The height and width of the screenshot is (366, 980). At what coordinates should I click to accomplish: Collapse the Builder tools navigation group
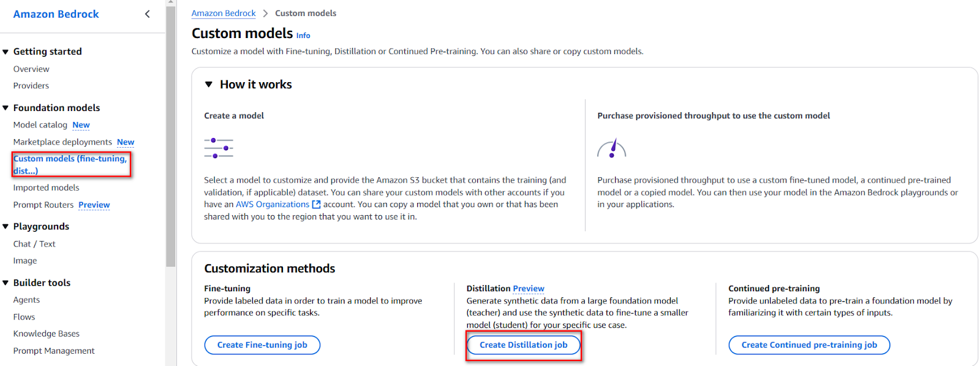6,283
